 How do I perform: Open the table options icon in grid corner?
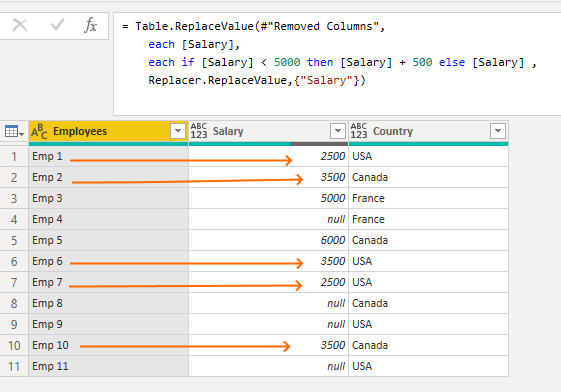click(x=14, y=131)
